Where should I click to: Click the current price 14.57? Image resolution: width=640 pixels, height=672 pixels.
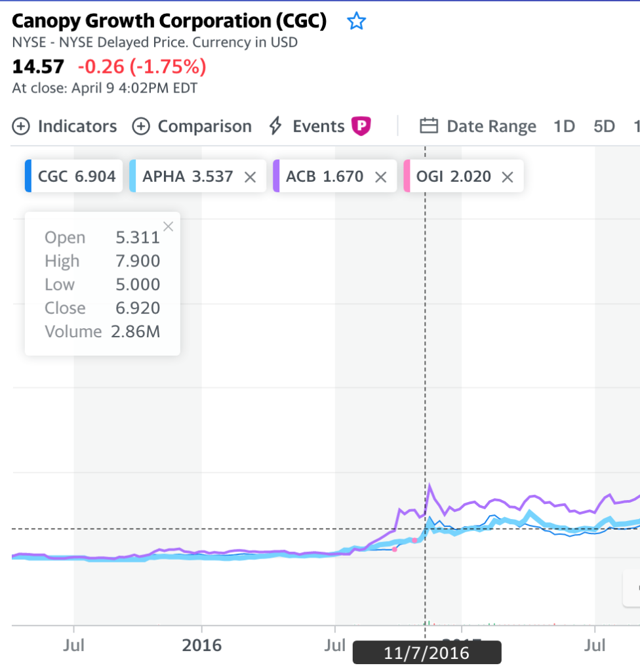tap(38, 67)
